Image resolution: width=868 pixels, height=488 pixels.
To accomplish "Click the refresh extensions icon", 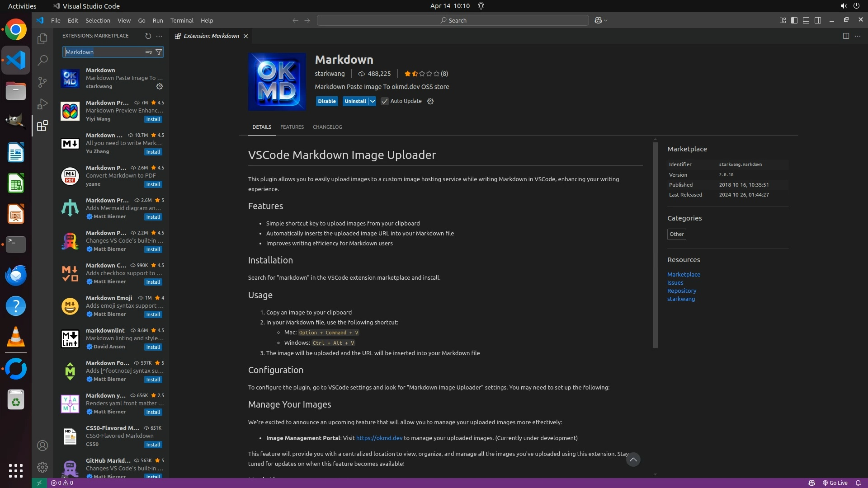I will [x=148, y=36].
